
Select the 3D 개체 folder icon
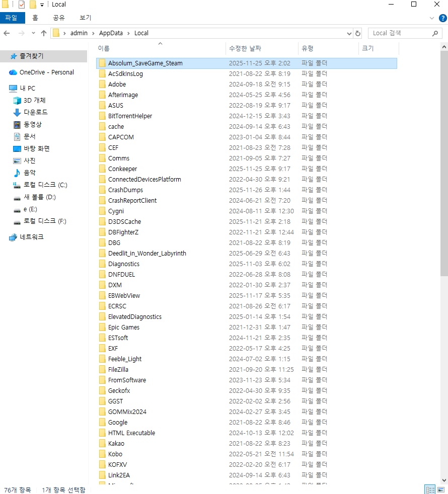coord(17,101)
